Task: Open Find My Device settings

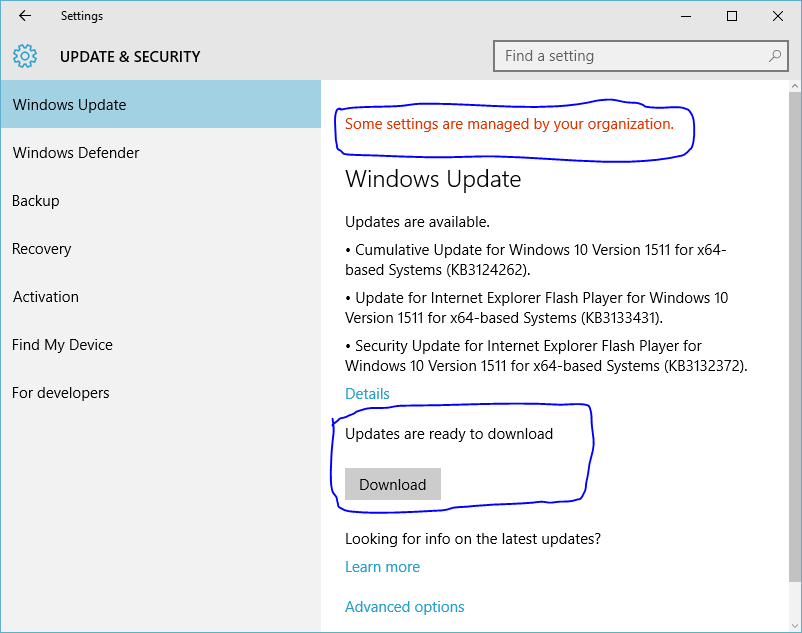Action: click(x=62, y=344)
